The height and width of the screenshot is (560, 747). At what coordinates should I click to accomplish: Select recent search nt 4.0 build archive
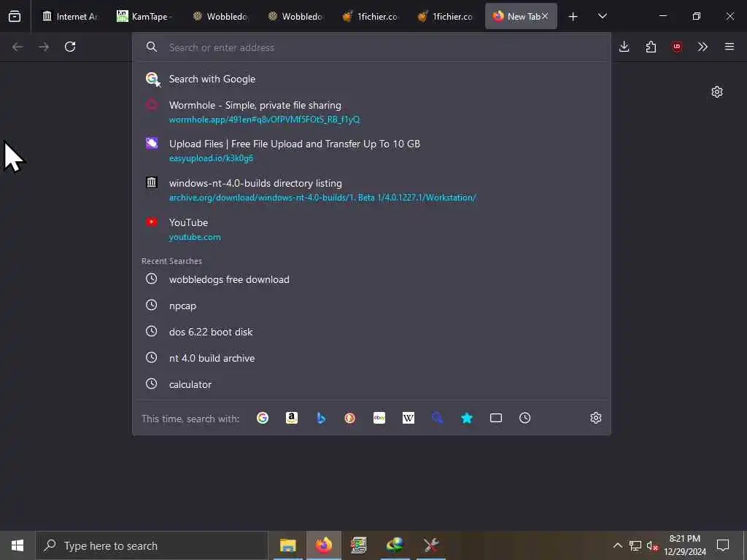371,358
